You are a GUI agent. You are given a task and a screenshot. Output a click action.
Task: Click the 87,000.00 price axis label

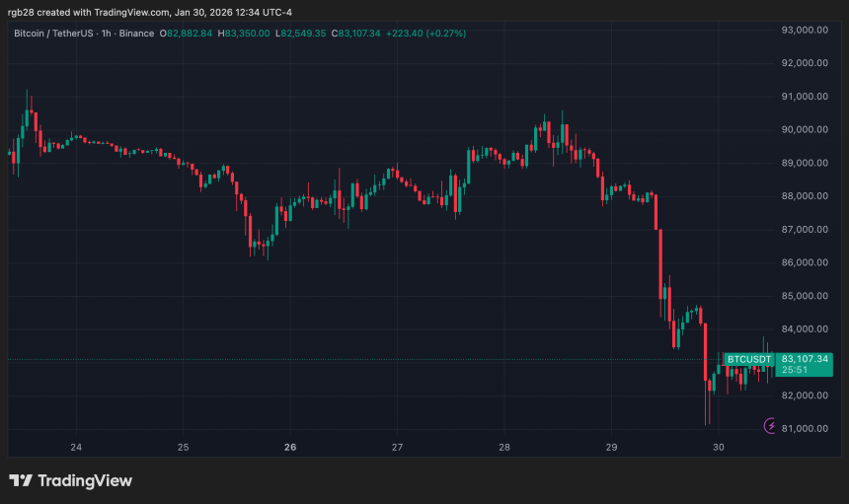[805, 230]
